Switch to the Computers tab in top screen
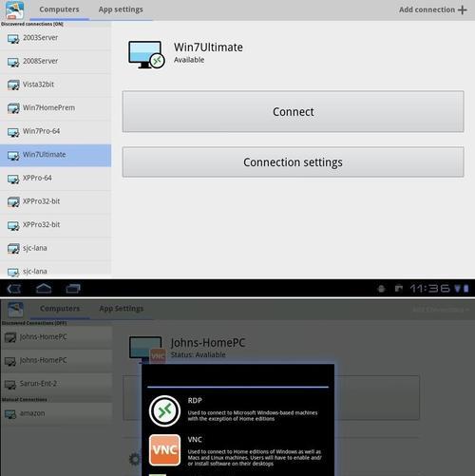Screen dimensions: 475x476 coord(59,10)
